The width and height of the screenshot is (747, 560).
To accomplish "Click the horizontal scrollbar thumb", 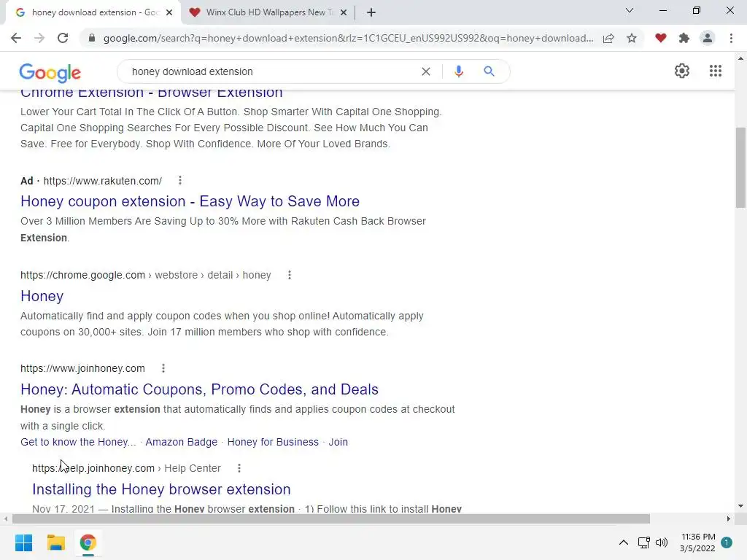I will point(331,518).
